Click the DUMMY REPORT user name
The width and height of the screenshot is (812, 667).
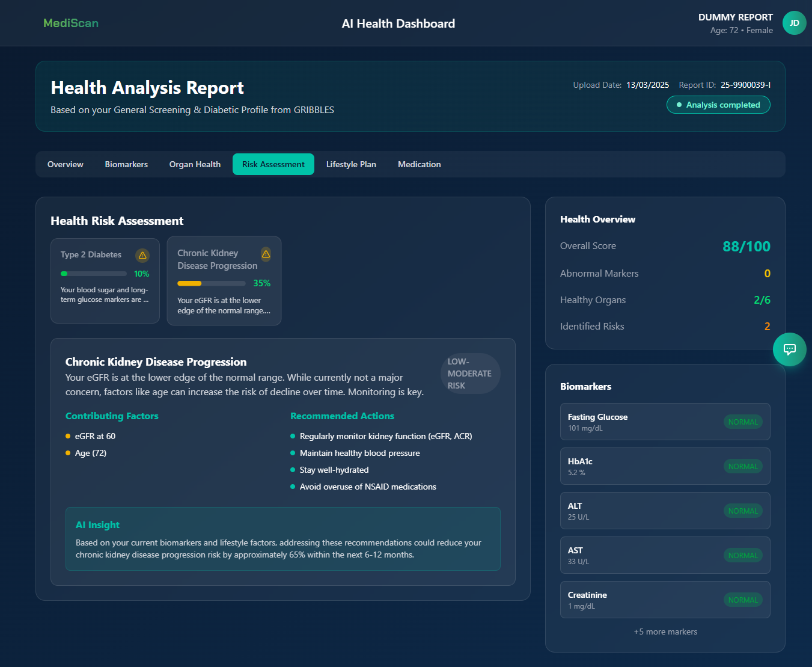[x=736, y=17]
